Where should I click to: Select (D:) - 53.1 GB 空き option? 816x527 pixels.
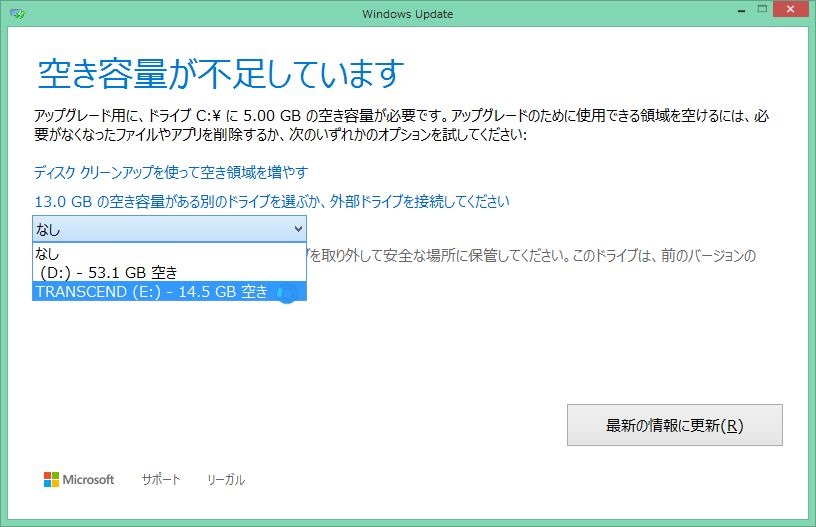pyautogui.click(x=169, y=272)
